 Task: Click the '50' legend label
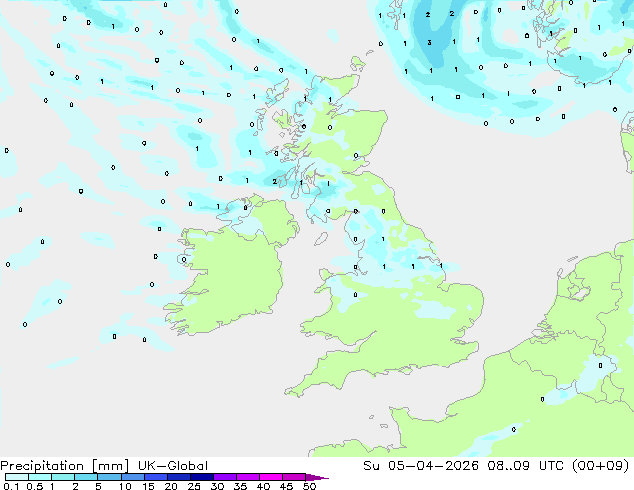click(309, 486)
